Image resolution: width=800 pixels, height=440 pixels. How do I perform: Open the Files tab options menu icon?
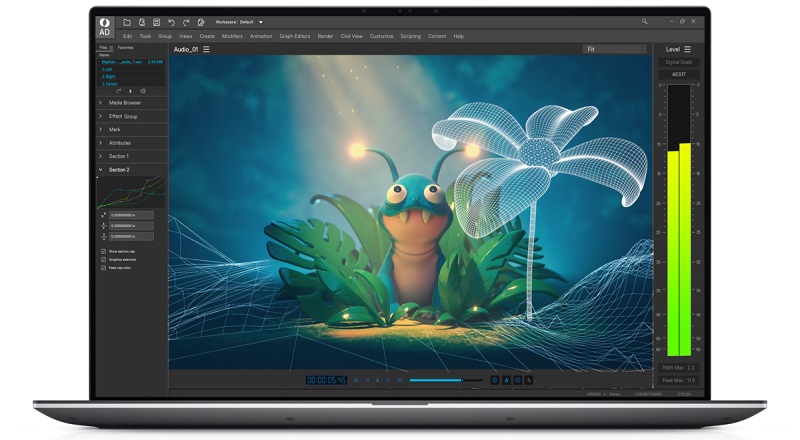tap(111, 48)
